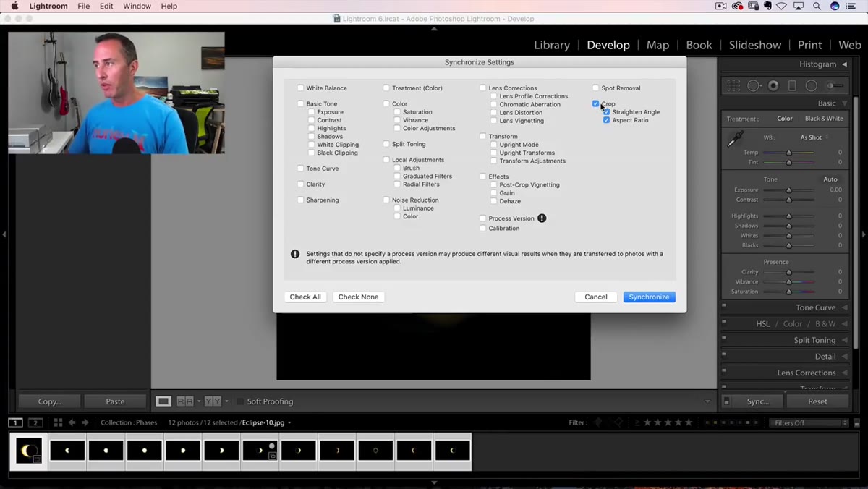Open Grid view from filmstrip bar
This screenshot has width=868, height=489.
coord(58,422)
